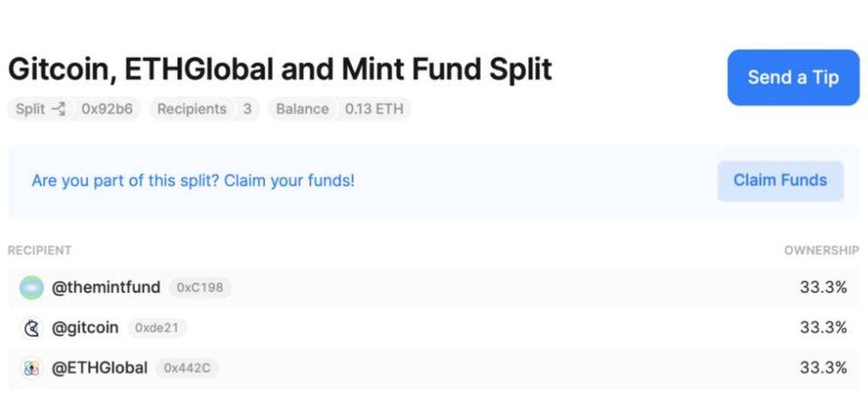Click the 0xde21 address tag
Image resolution: width=868 pixels, height=403 pixels.
point(157,328)
